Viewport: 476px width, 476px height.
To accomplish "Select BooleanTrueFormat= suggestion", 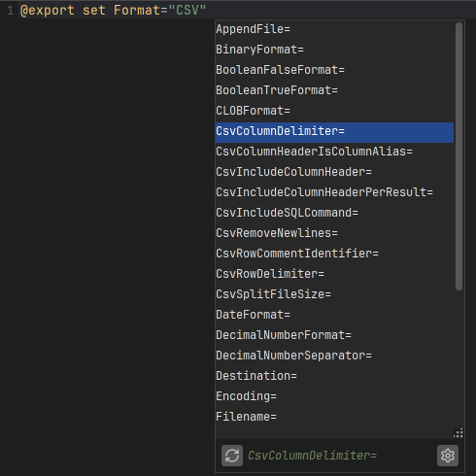I will 334,90.
